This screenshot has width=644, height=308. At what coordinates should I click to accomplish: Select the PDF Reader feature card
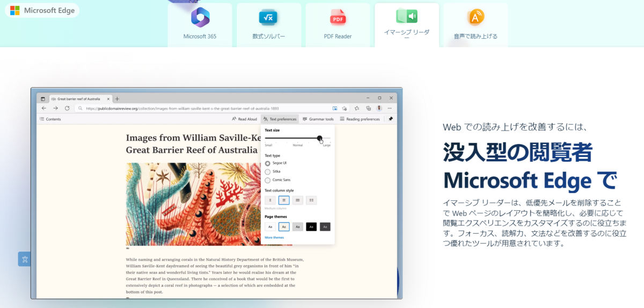(x=338, y=25)
